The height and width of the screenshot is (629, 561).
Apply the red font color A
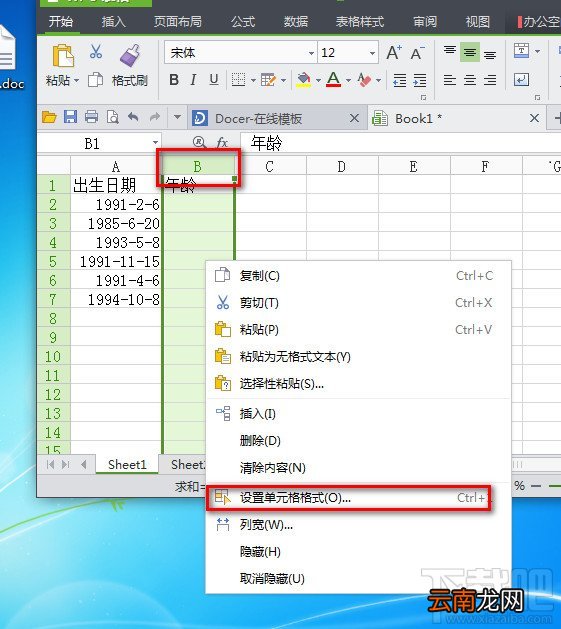(x=333, y=80)
